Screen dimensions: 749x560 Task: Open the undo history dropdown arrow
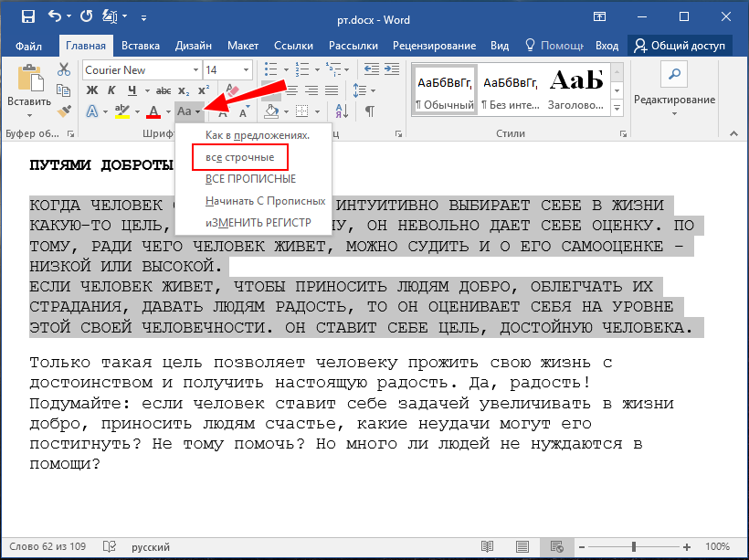click(x=69, y=16)
